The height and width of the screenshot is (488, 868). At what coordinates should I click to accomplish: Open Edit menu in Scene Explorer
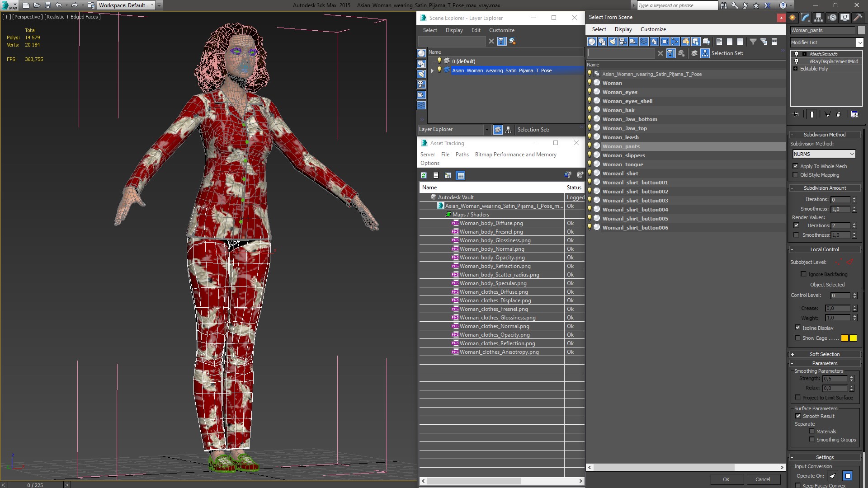pos(476,30)
